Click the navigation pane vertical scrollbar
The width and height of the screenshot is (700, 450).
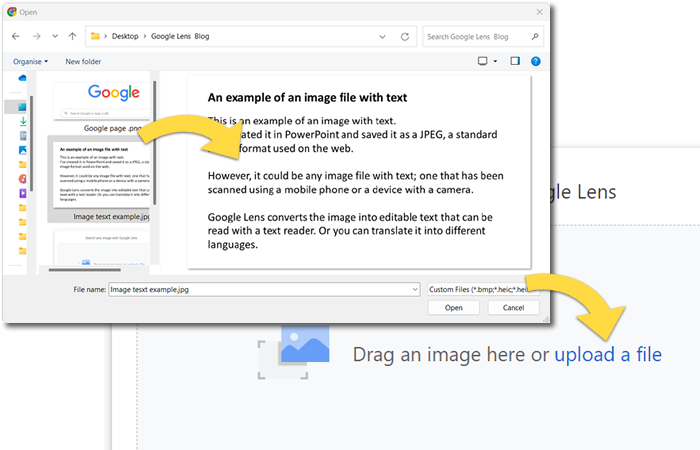[x=31, y=143]
